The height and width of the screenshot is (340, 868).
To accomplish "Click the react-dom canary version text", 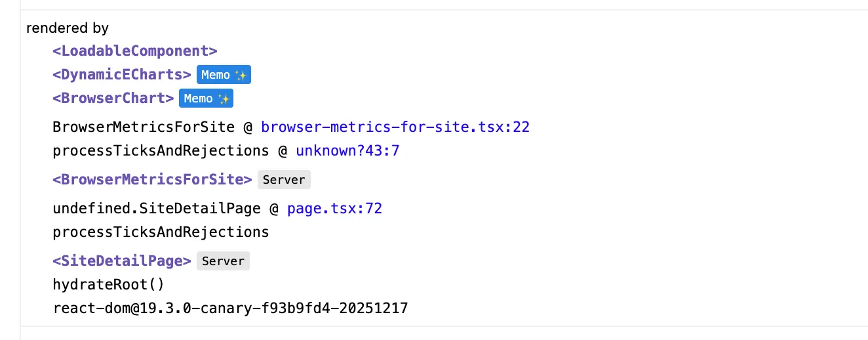I will coord(230,307).
